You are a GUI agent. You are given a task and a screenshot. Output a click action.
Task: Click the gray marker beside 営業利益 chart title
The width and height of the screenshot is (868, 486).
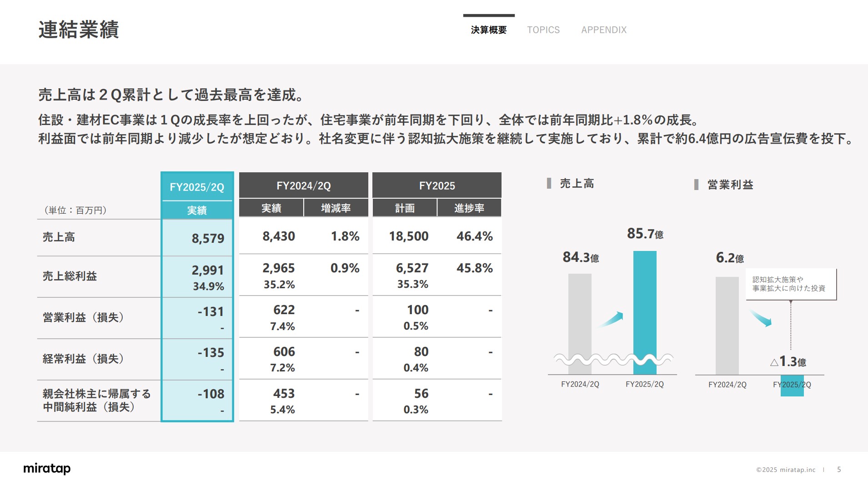pyautogui.click(x=696, y=185)
